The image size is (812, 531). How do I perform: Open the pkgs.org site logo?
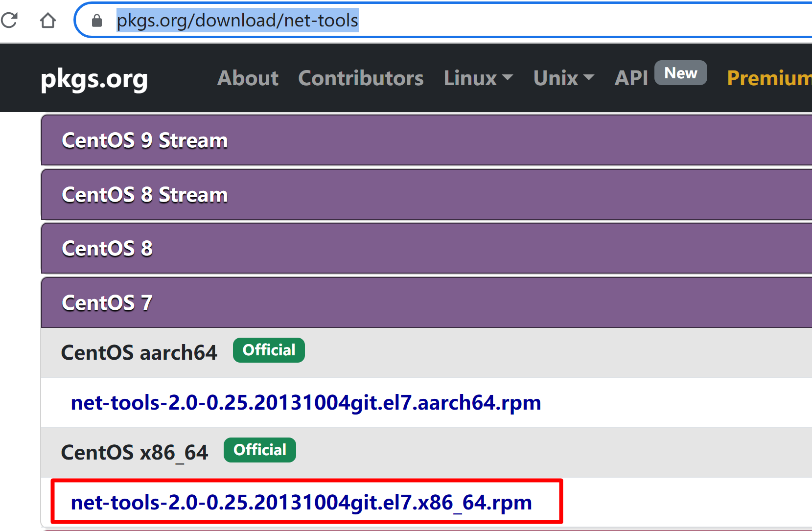coord(94,78)
